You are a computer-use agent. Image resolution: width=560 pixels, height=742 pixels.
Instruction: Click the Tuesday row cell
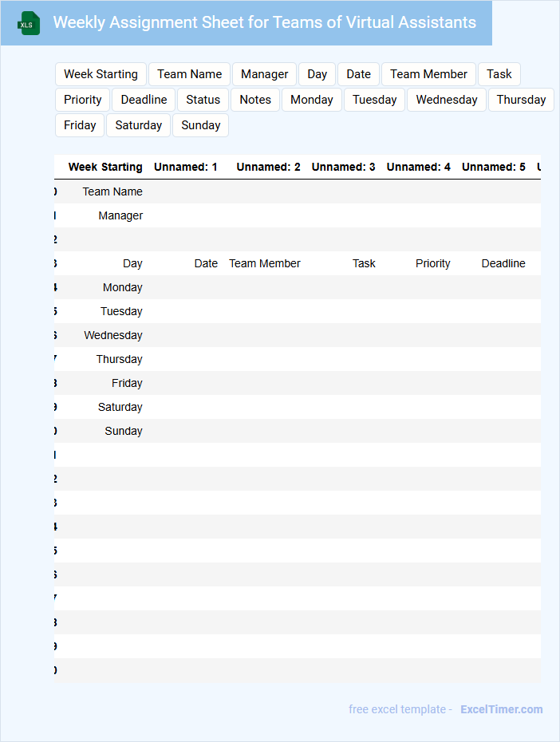(121, 311)
